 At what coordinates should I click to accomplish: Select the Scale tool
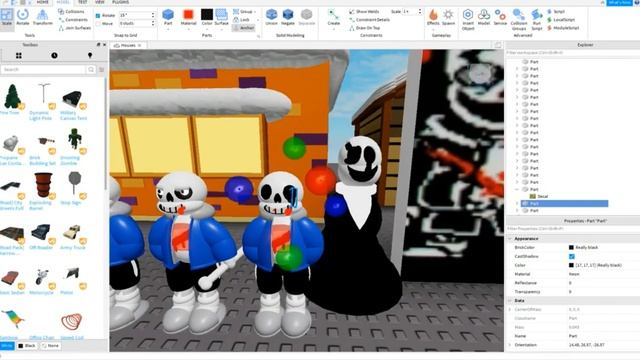click(x=7, y=17)
